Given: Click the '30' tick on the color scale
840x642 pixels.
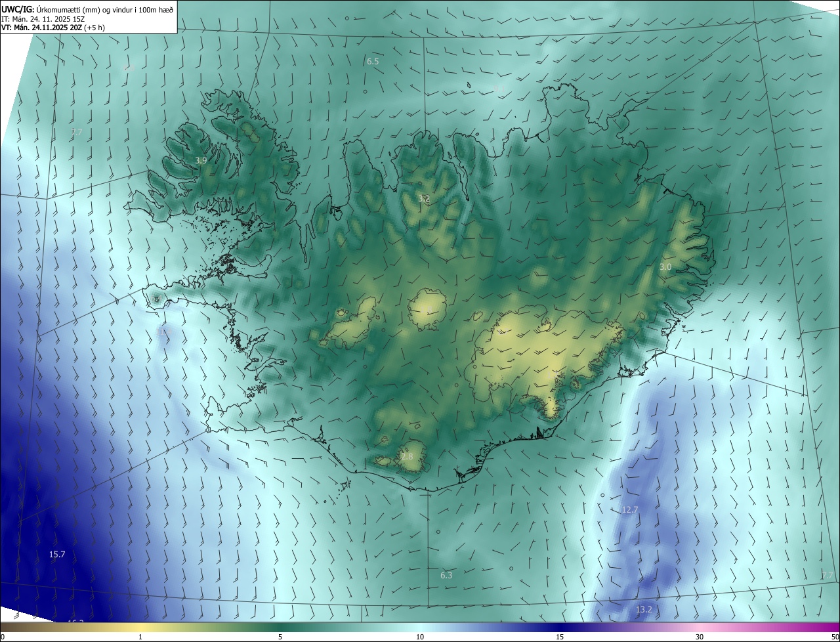Looking at the screenshot, I should [x=700, y=637].
